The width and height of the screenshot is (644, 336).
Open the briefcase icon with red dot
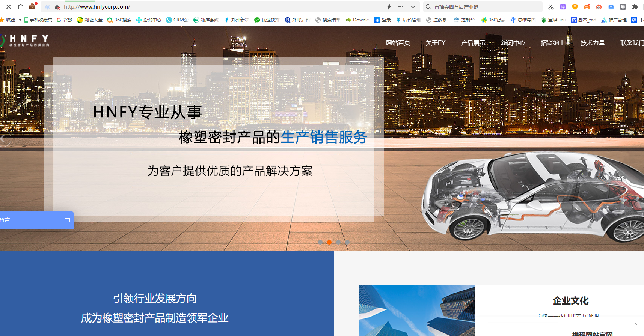click(x=33, y=6)
